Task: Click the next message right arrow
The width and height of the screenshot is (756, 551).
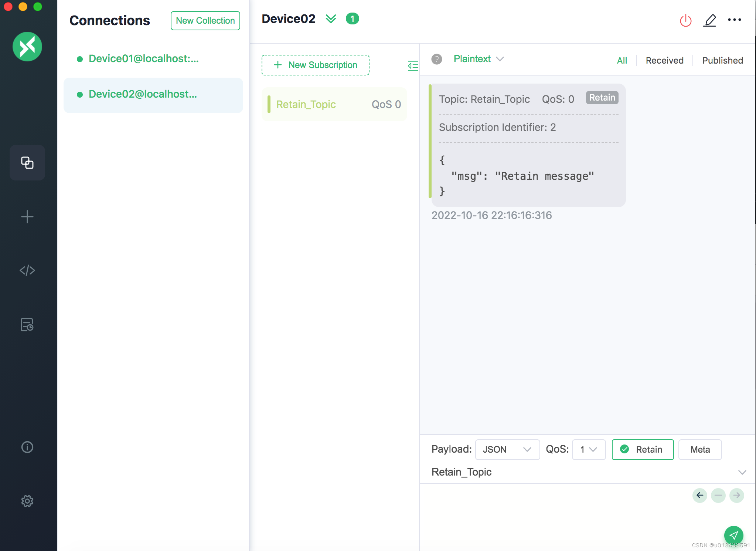Action: tap(736, 495)
